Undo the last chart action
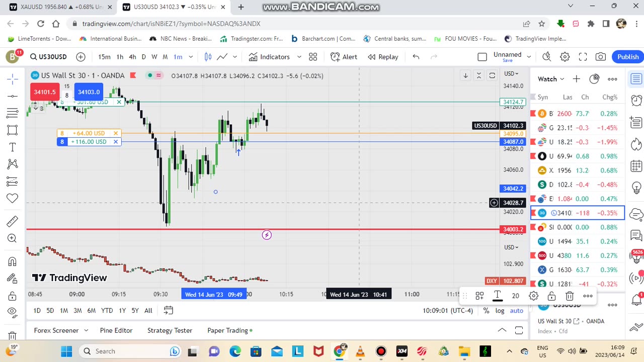This screenshot has width=644, height=362. 416,57
